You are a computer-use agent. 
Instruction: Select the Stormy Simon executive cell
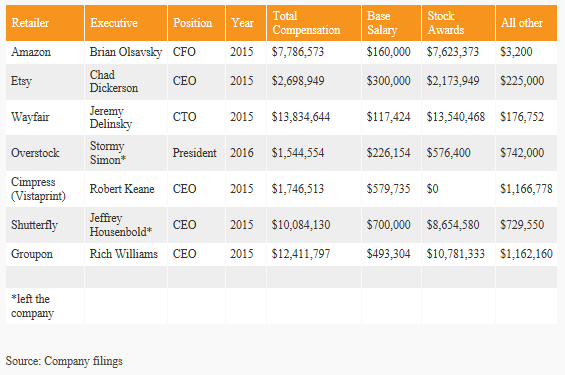126,153
